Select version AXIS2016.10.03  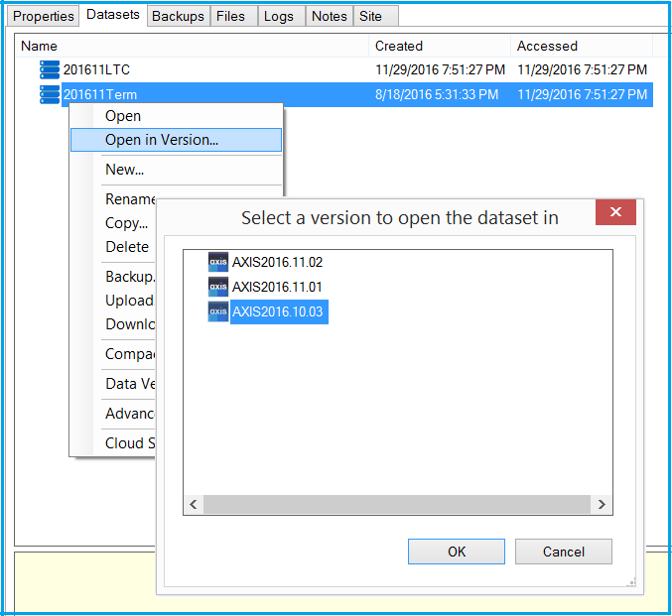click(x=280, y=311)
